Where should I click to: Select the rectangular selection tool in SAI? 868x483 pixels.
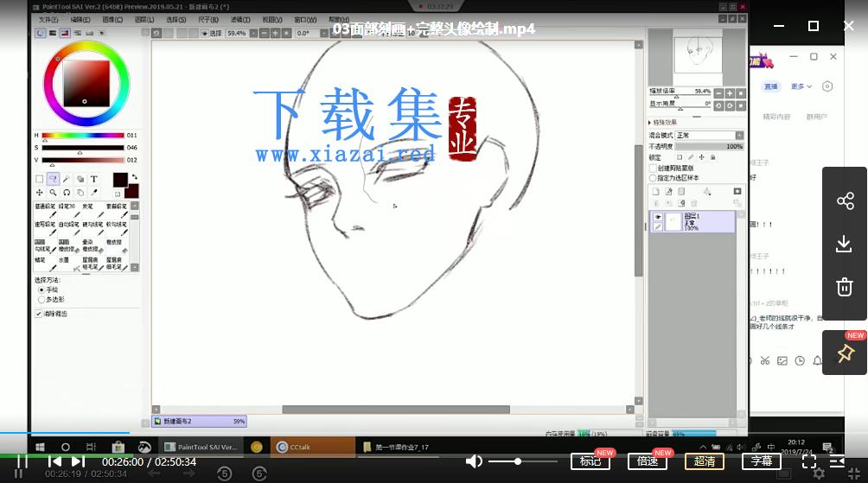39,179
